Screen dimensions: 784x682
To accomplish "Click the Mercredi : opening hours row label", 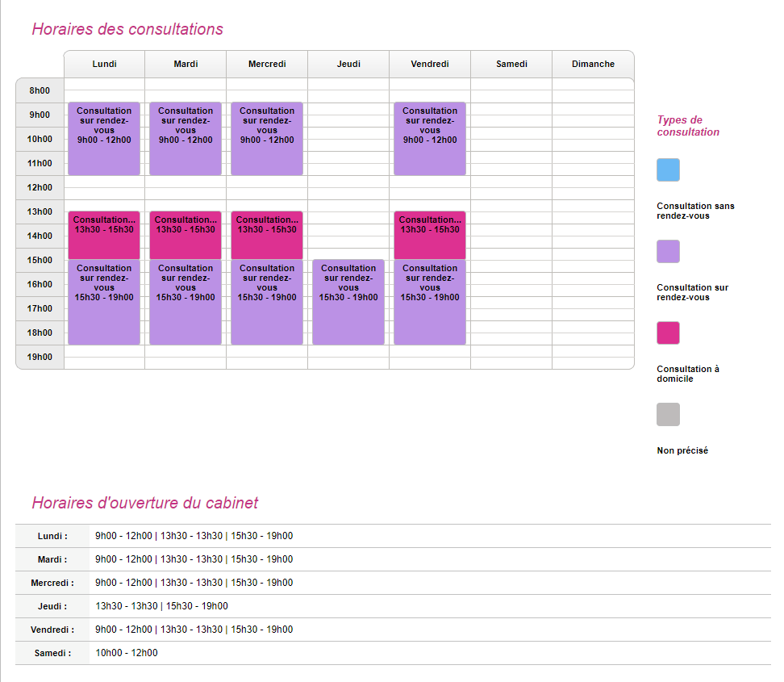I will pyautogui.click(x=52, y=583).
